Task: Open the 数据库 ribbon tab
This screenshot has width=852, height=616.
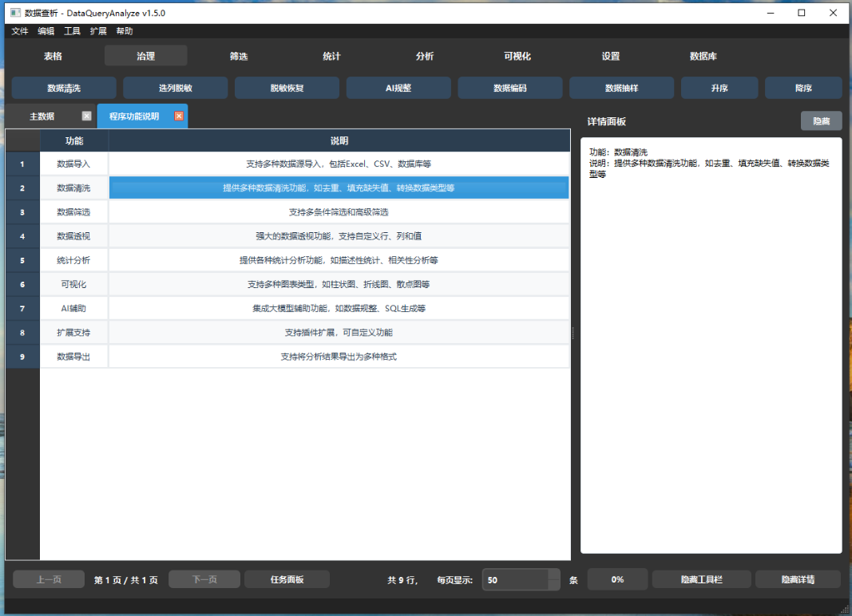Action: [x=703, y=56]
